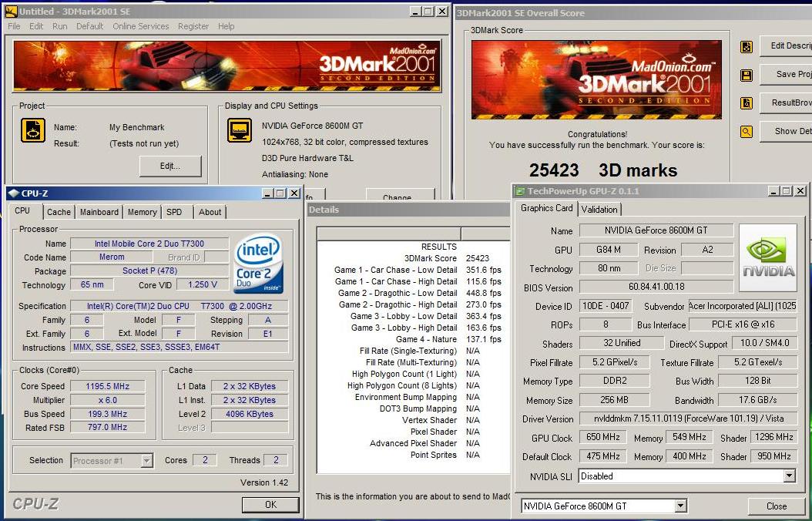Minimize the CPU-Z window

pos(267,193)
